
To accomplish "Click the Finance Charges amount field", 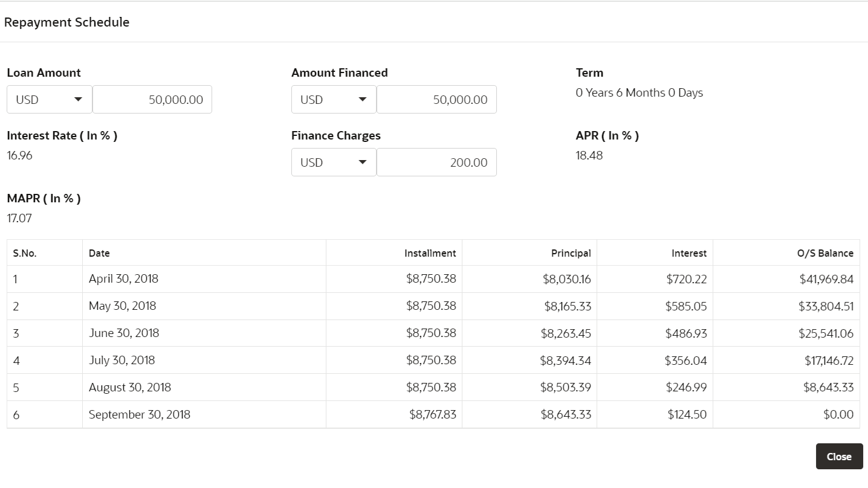I will tap(436, 162).
